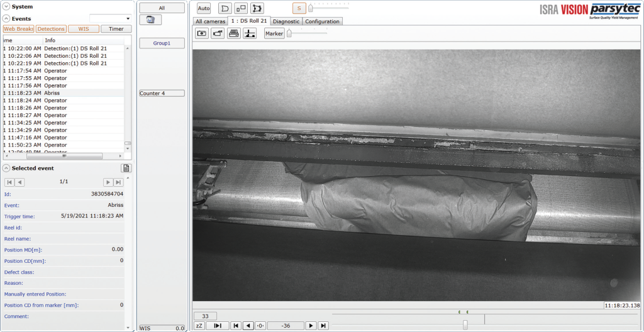Click the video camera record icon
This screenshot has width=644, height=332.
[218, 34]
